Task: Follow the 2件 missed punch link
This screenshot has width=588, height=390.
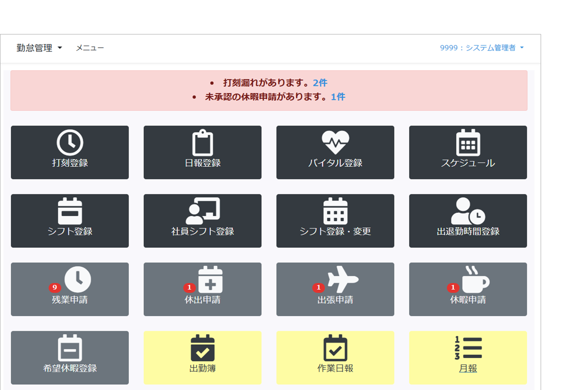Action: point(320,83)
